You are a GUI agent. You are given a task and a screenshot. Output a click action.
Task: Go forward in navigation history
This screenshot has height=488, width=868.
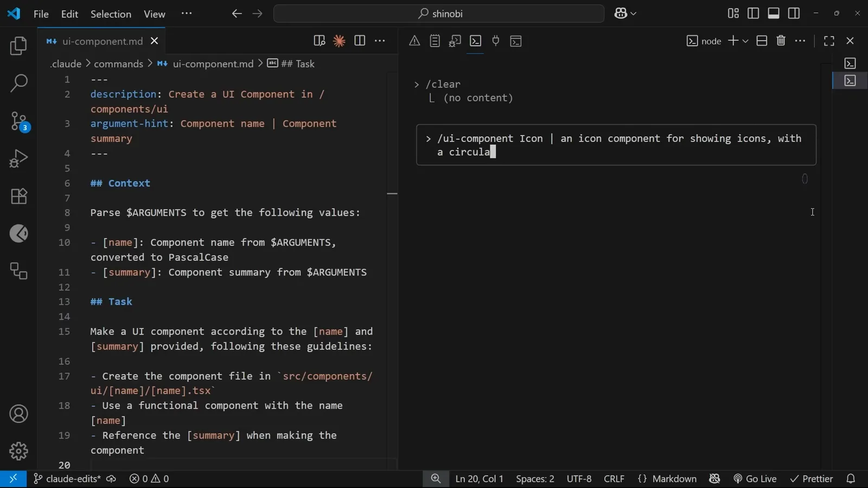coord(257,14)
